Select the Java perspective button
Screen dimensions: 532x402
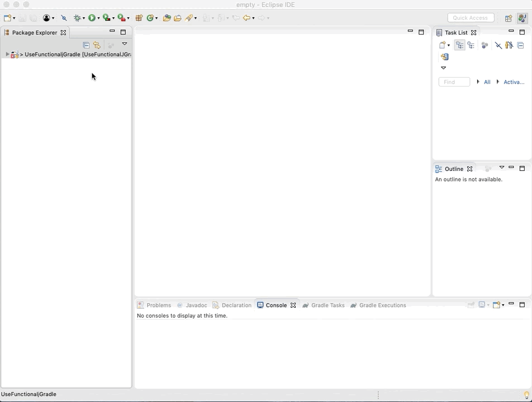coord(522,18)
